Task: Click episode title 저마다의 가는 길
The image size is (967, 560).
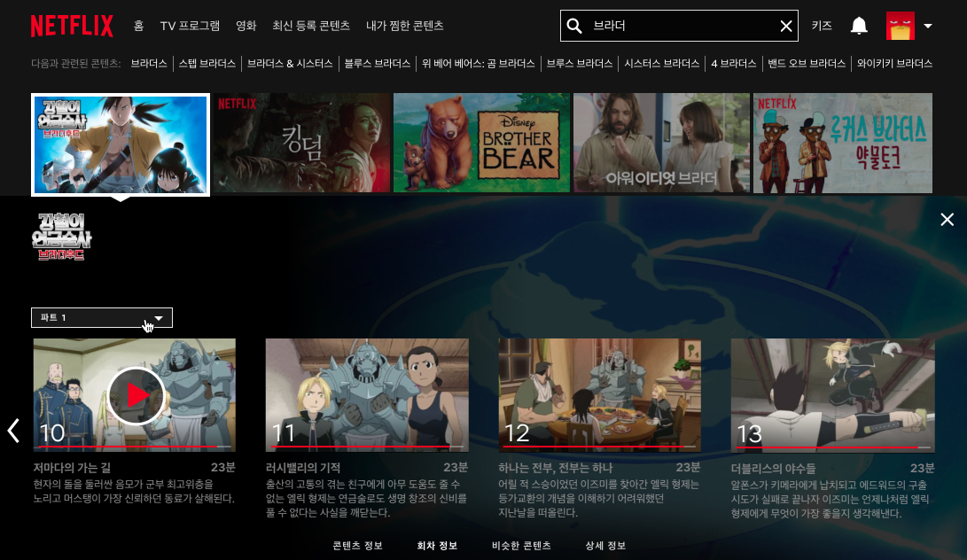Action: tap(72, 468)
